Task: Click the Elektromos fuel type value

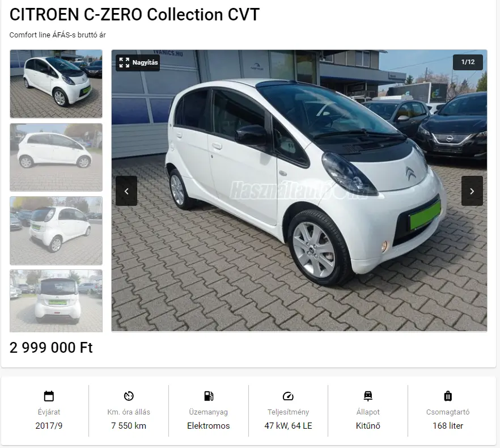Action: point(208,426)
